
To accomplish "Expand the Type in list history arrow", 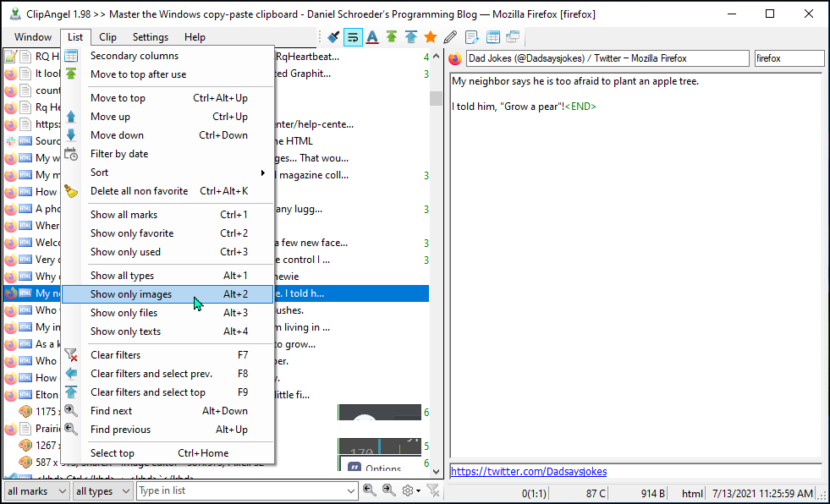I will point(350,490).
